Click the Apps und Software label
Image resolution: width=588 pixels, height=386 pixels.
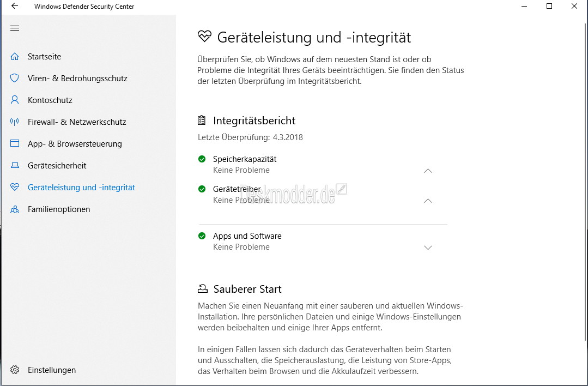pos(247,236)
